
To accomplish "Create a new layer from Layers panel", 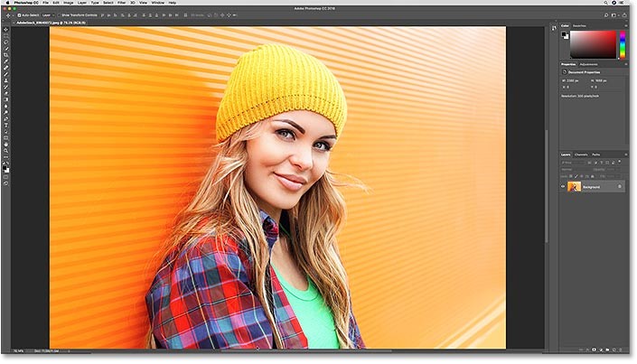I will click(x=614, y=350).
